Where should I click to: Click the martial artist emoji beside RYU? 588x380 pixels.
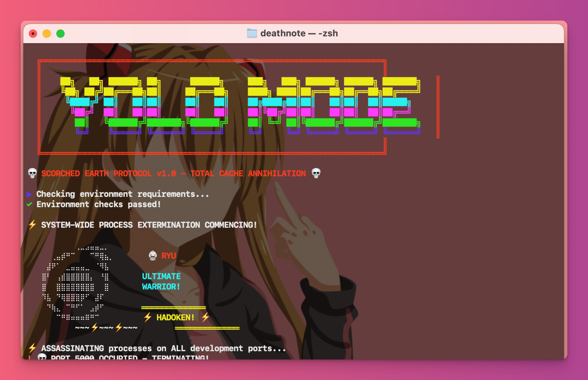coord(153,256)
